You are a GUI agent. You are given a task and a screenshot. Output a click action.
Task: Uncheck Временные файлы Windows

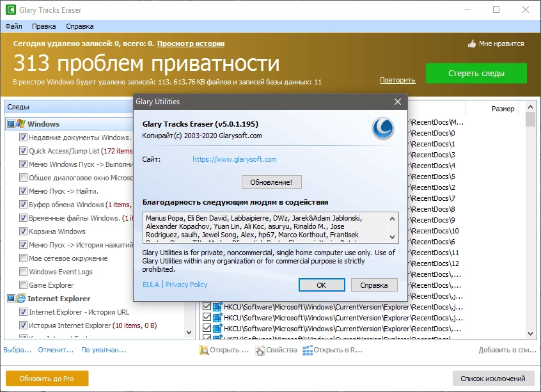pos(23,217)
